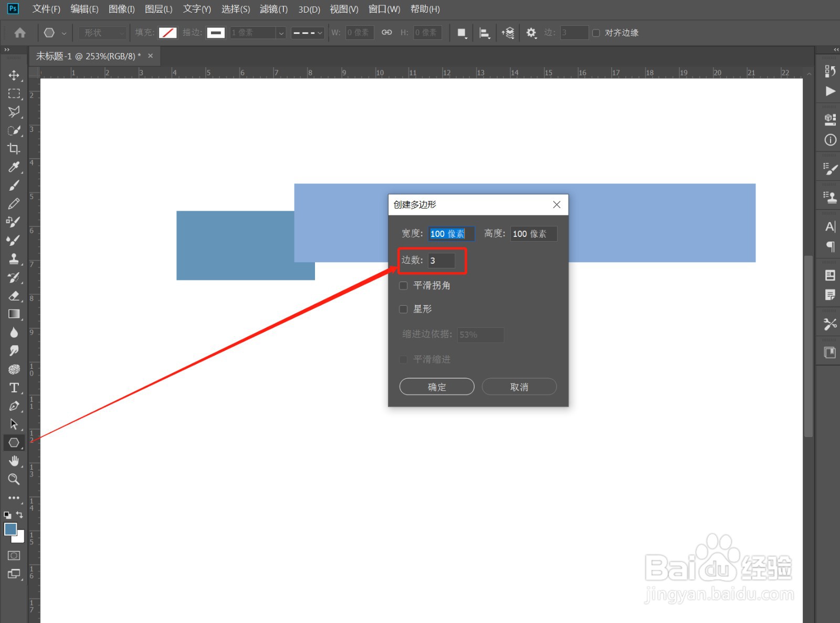Select the Hand tool
Screen dimensions: 840x623
[14, 461]
